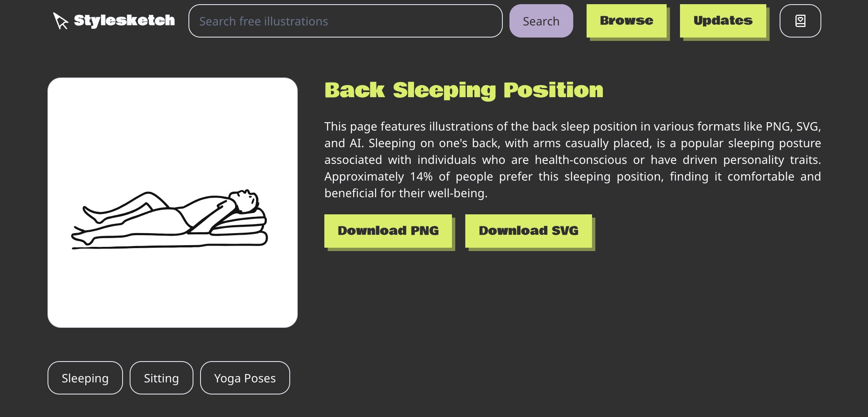Select the Sleeping category tag
868x417 pixels.
(x=85, y=378)
